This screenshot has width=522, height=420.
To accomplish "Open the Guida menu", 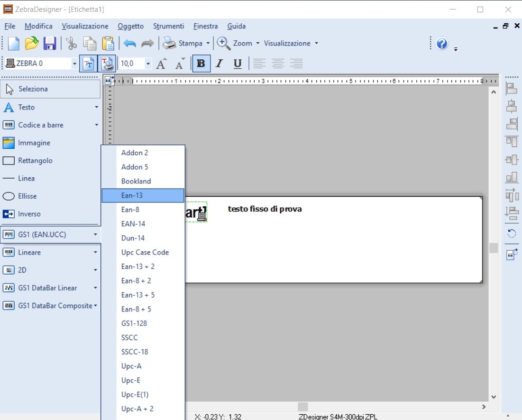I will 237,26.
